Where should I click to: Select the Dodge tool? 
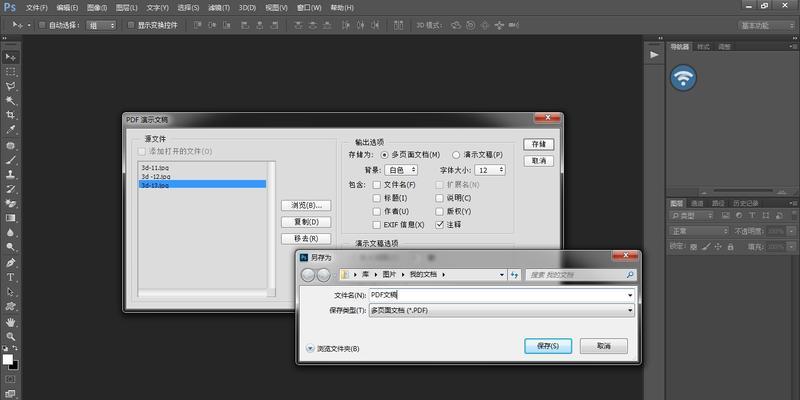point(10,247)
